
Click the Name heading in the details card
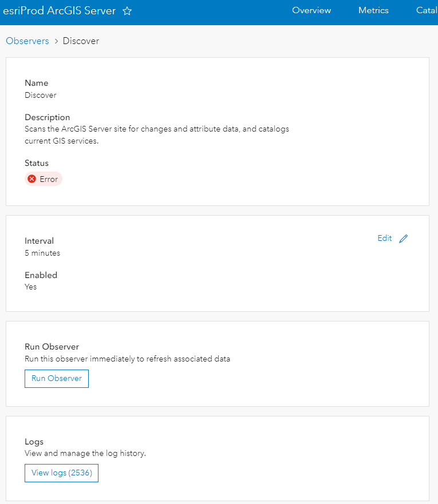[x=36, y=83]
